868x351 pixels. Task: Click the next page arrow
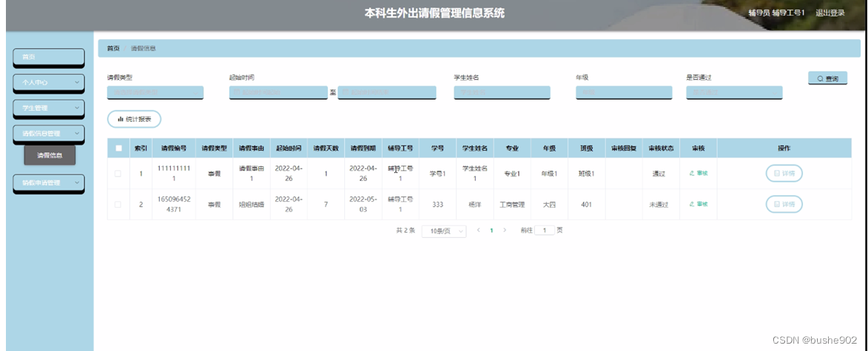(505, 231)
